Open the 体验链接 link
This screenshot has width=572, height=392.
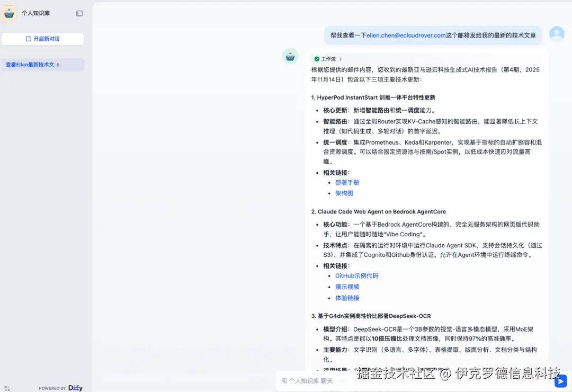point(347,298)
